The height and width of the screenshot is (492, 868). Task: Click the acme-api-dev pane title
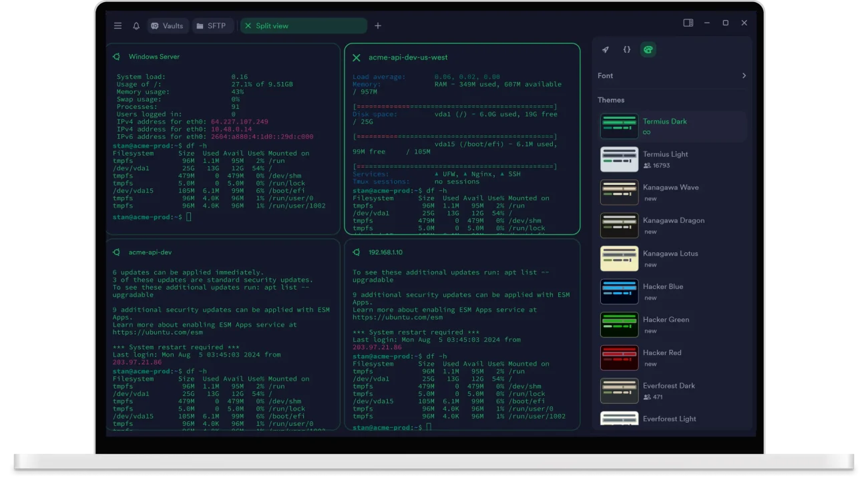[150, 252]
